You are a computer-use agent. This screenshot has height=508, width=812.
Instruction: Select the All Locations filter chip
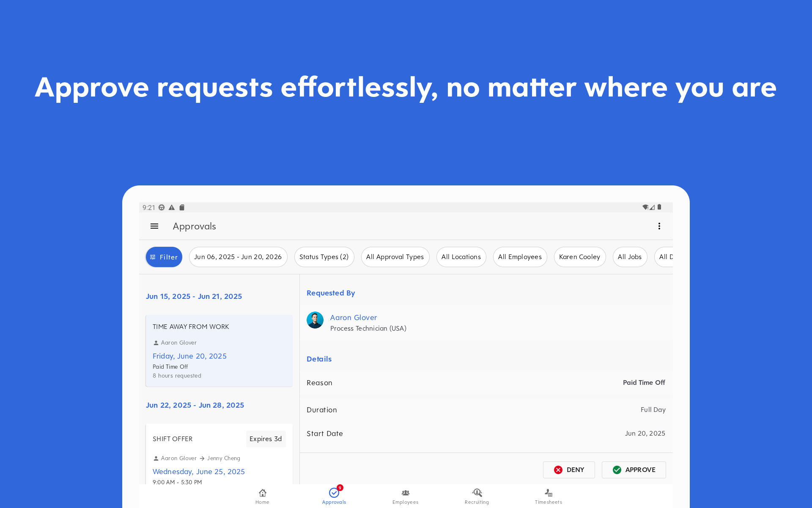coord(461,257)
